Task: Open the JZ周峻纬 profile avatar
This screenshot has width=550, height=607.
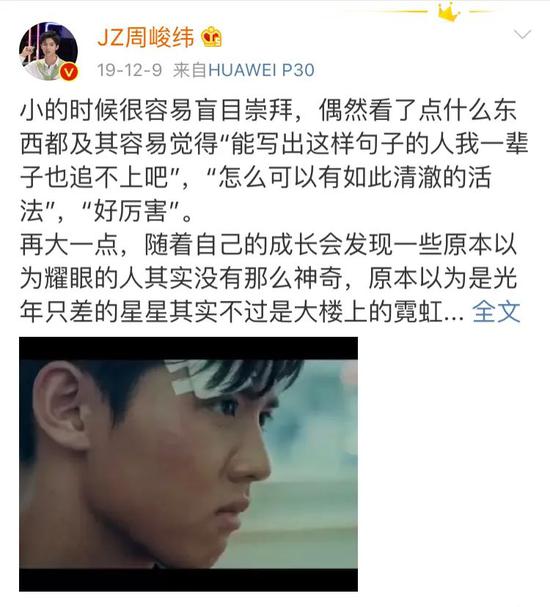Action: (48, 51)
